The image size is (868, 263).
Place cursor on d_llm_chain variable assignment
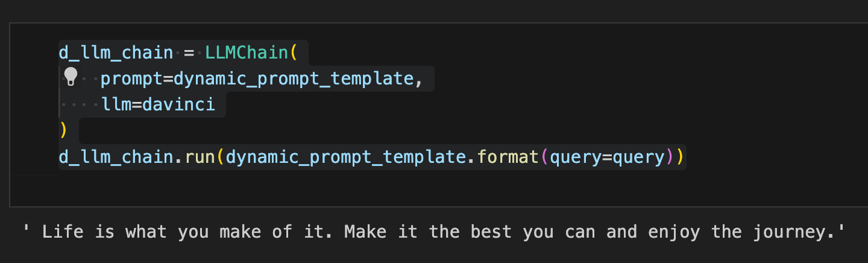pos(116,52)
